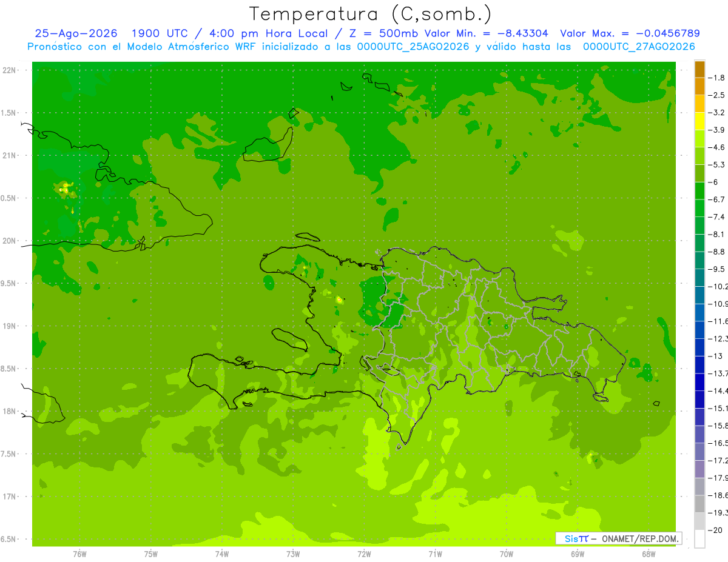This screenshot has height=562, width=728.
Task: Click the 18N latitude label
Action: click(x=10, y=411)
